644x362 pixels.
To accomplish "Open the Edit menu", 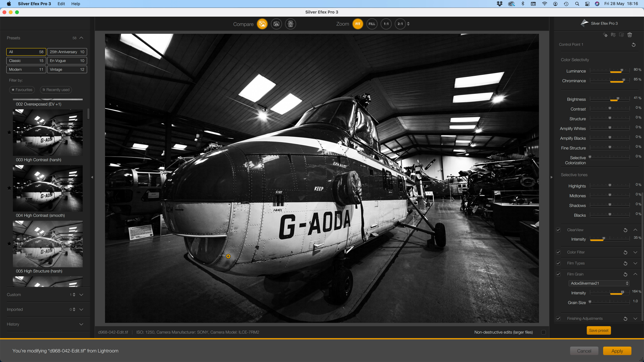I will click(x=61, y=4).
